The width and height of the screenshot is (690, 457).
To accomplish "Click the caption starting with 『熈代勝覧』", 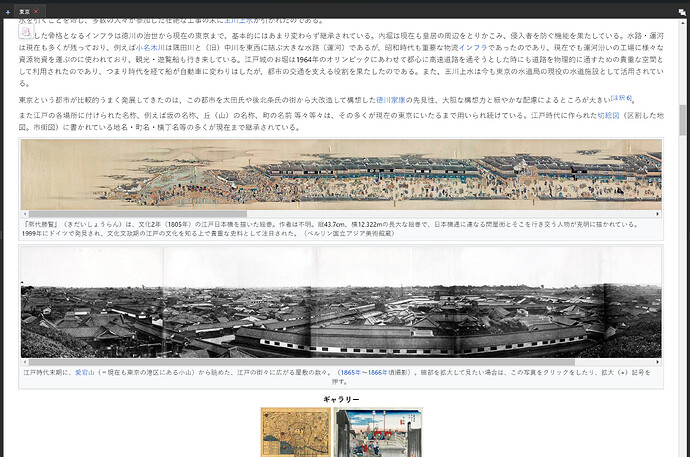I will 330,229.
